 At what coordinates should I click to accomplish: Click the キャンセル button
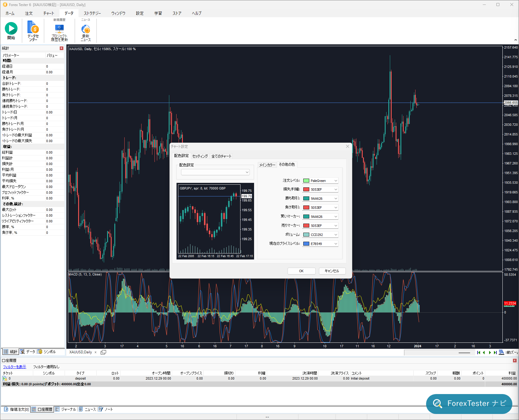click(332, 271)
